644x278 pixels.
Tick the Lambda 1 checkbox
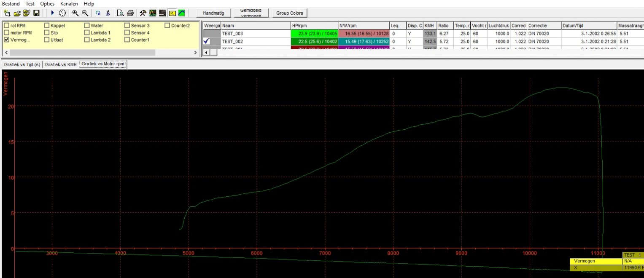(x=87, y=33)
